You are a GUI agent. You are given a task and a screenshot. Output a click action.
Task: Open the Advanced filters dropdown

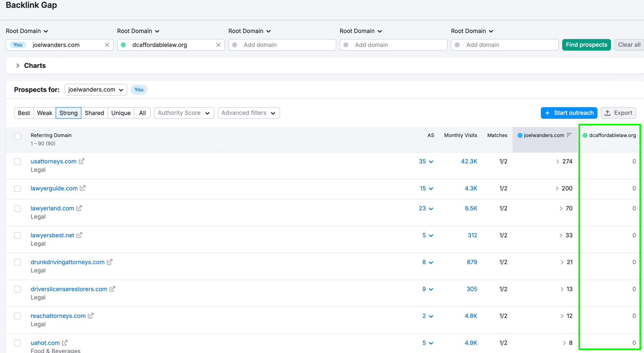click(x=249, y=113)
